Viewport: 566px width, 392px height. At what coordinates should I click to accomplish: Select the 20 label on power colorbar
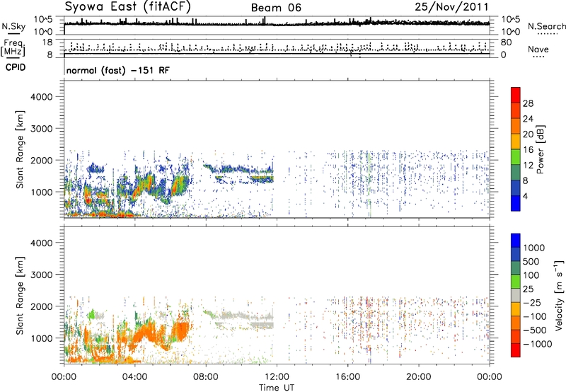(528, 134)
